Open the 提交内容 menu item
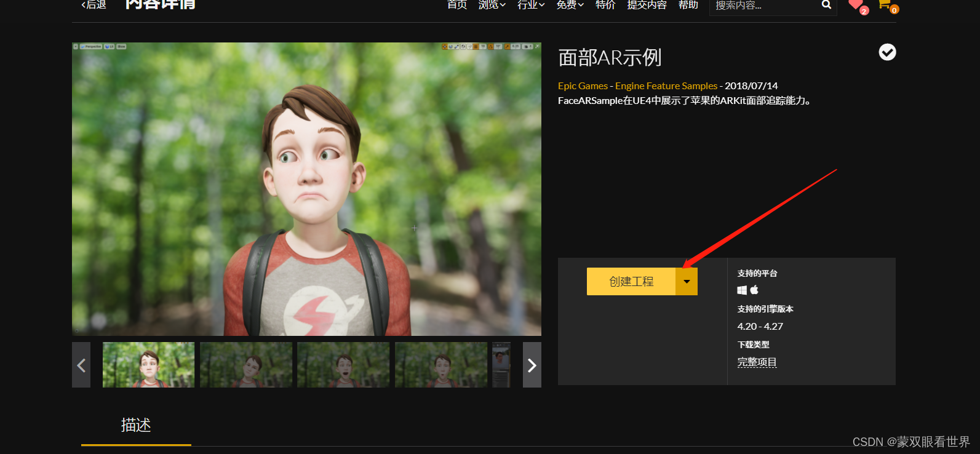The height and width of the screenshot is (454, 980). pyautogui.click(x=647, y=4)
